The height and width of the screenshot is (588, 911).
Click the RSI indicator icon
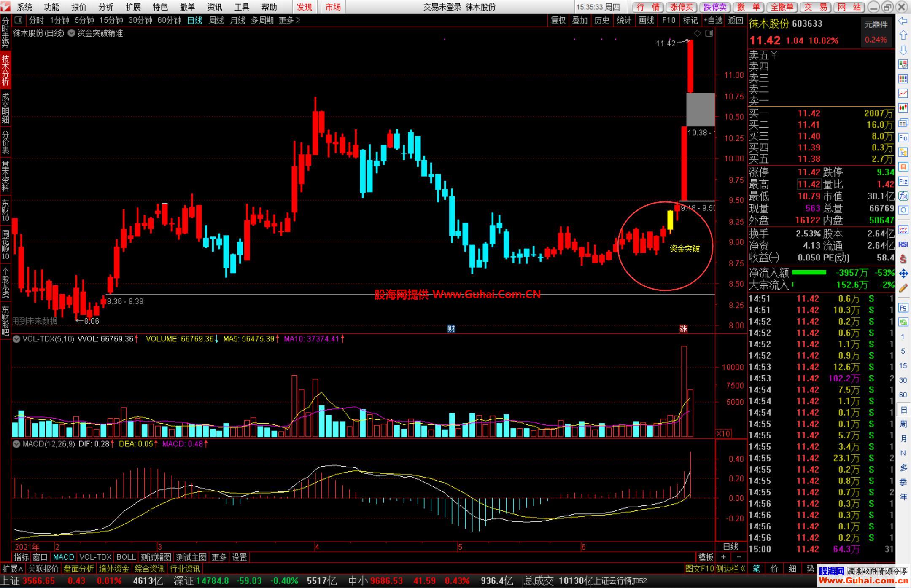coord(903,244)
